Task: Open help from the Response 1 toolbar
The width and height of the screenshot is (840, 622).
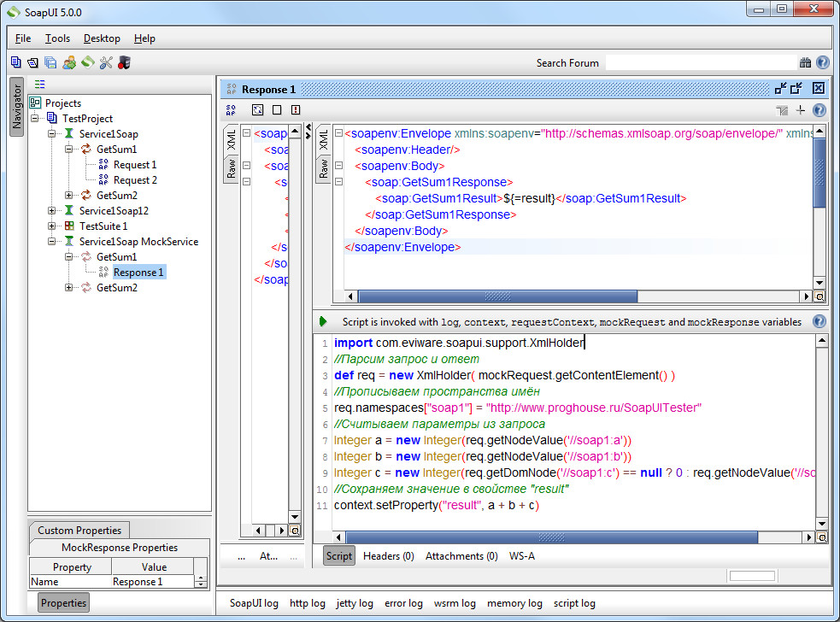Action: (x=819, y=110)
